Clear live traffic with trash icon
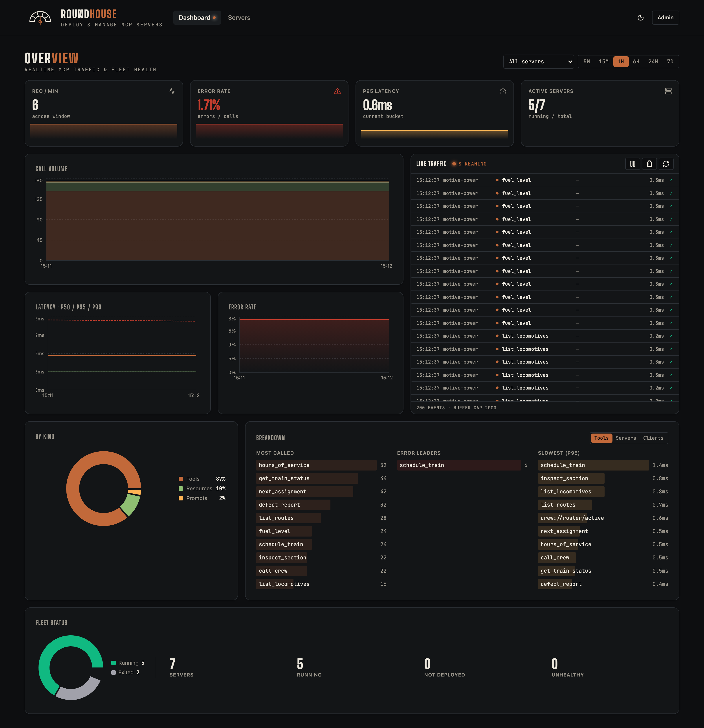 coord(649,164)
